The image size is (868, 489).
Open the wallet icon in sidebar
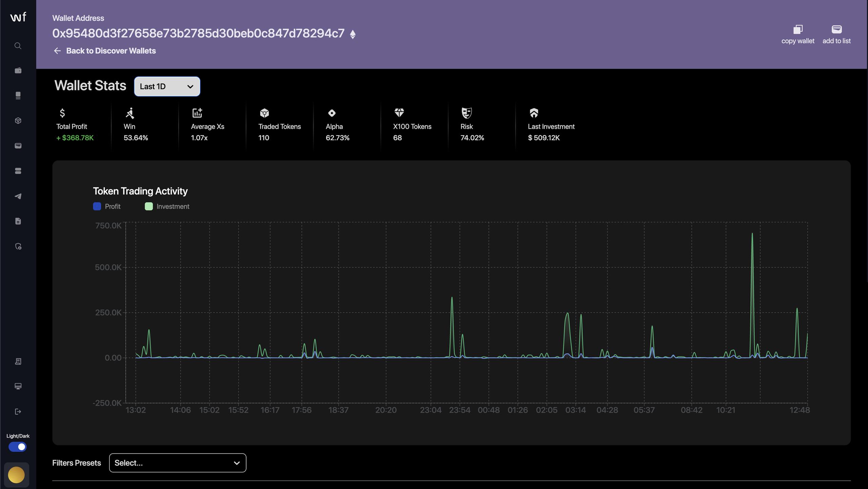click(18, 70)
